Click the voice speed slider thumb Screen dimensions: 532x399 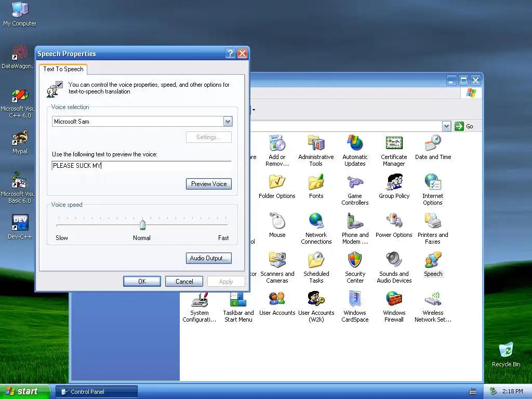142,224
